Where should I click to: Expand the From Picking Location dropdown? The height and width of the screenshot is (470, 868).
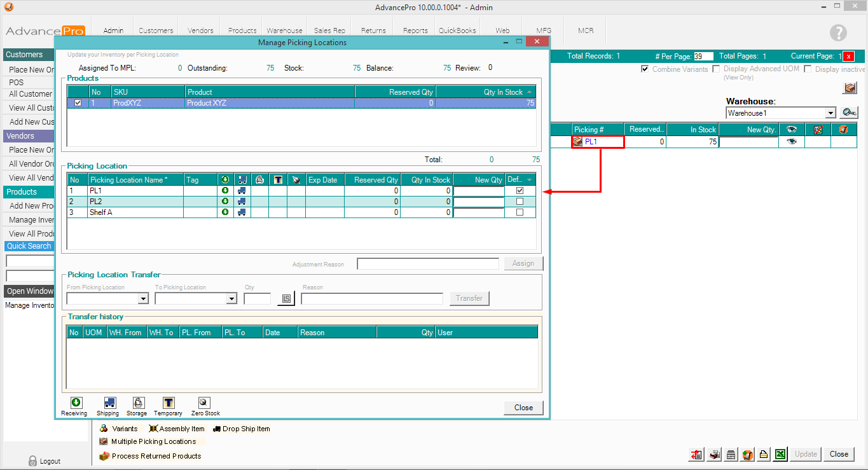(143, 299)
